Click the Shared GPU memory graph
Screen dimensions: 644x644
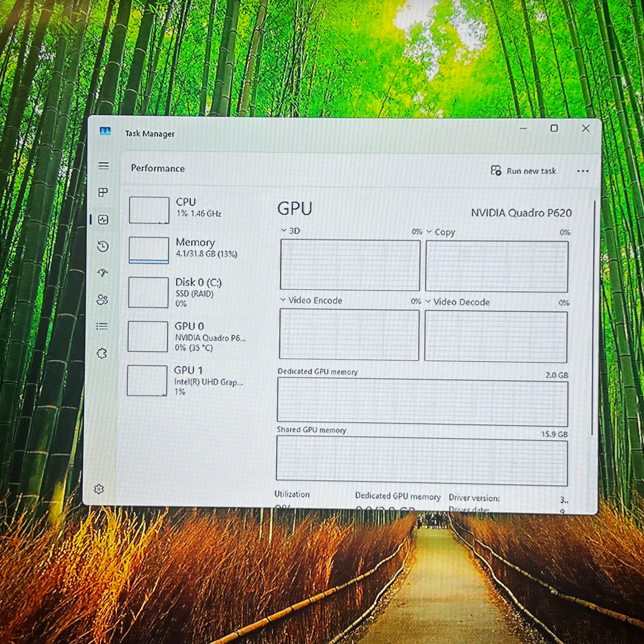[422, 460]
